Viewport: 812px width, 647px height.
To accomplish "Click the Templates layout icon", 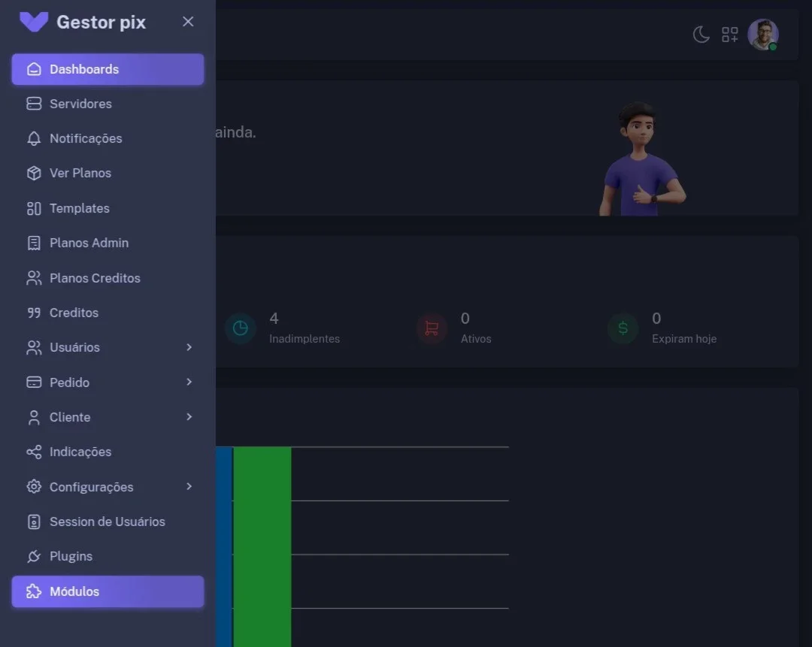I will click(34, 209).
